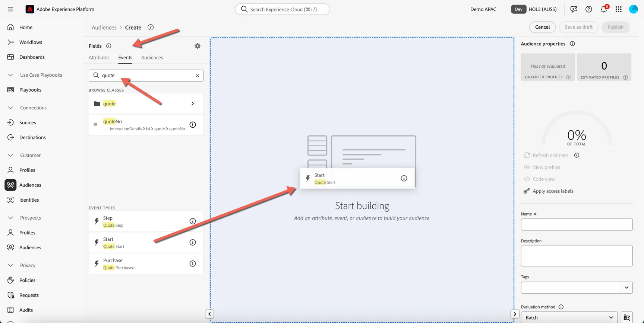Focus the Description text area

point(577,256)
